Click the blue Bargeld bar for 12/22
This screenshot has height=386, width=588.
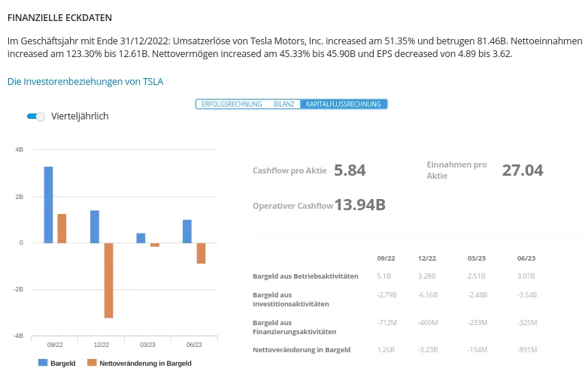[95, 226]
